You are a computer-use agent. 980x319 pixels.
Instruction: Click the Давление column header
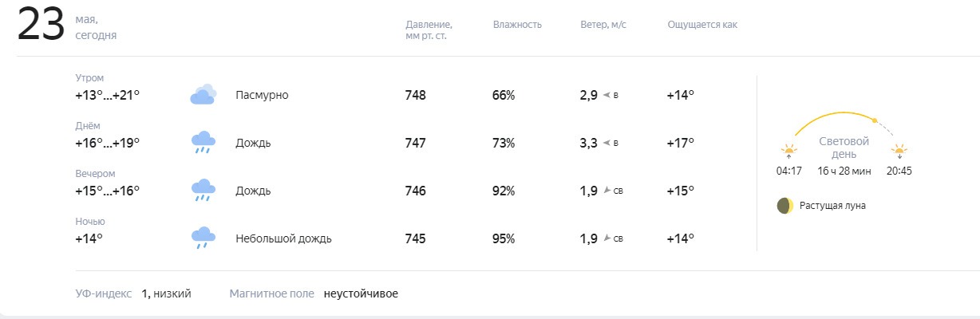point(429,30)
